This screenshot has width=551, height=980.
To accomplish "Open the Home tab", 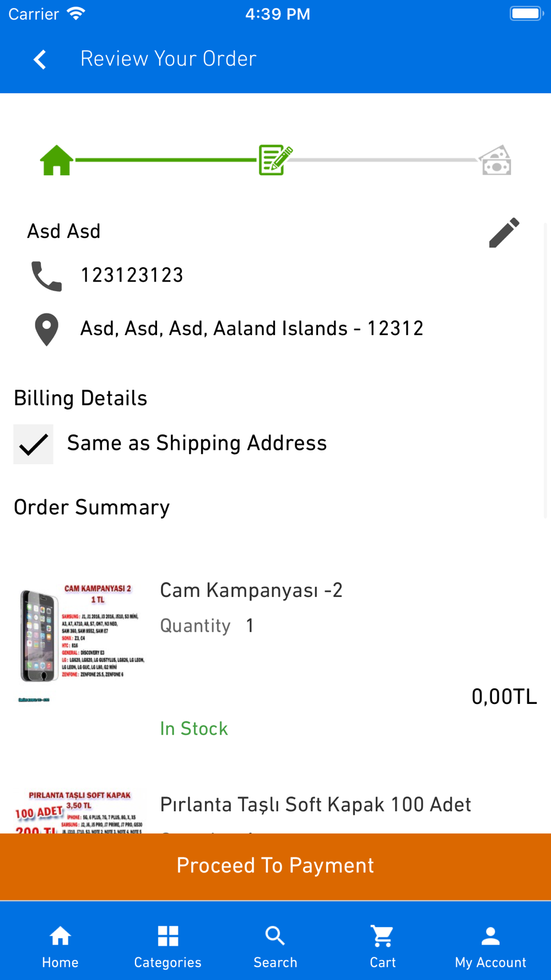I will tap(60, 946).
